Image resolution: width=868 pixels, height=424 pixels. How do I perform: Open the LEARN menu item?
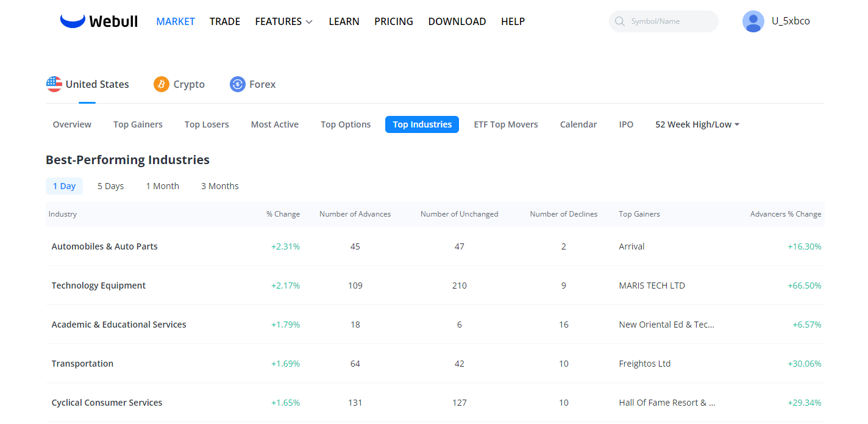click(344, 21)
